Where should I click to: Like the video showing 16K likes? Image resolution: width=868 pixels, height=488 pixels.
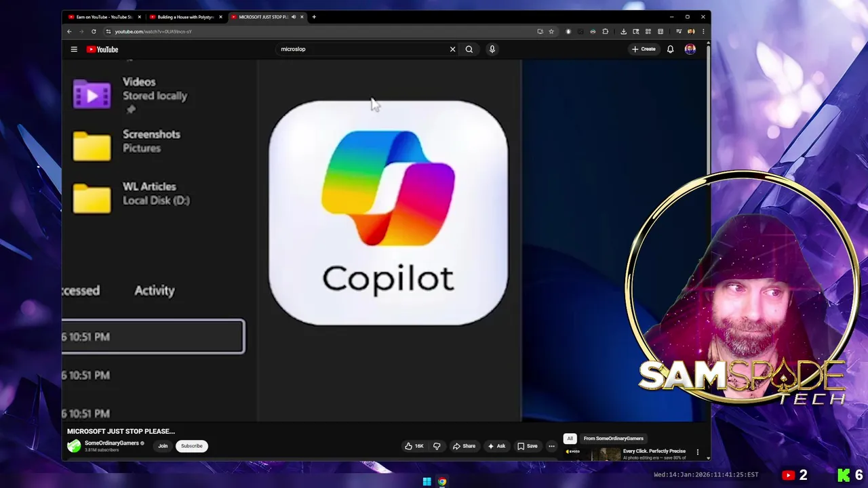click(x=414, y=446)
